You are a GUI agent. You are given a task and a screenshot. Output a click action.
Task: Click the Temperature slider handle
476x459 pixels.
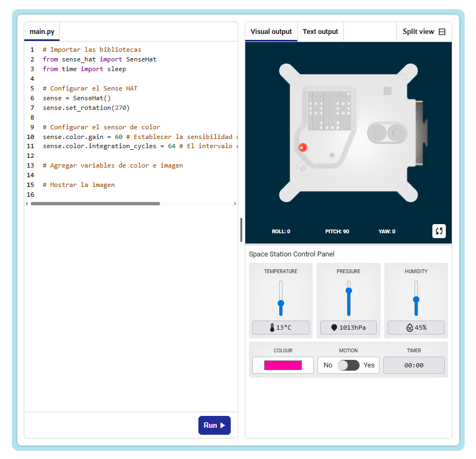(281, 304)
